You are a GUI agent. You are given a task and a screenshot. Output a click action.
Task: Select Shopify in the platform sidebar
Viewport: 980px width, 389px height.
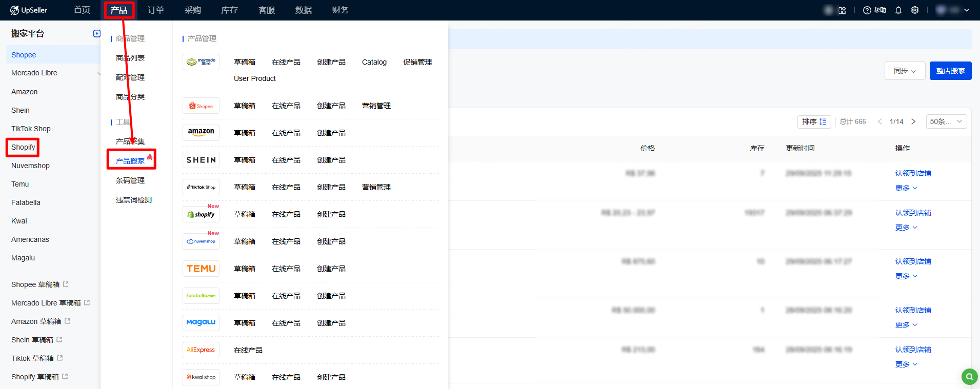tap(23, 147)
